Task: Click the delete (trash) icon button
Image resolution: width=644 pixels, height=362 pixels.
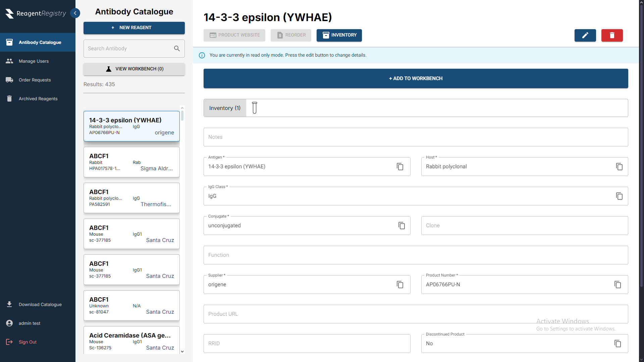Action: pyautogui.click(x=612, y=35)
